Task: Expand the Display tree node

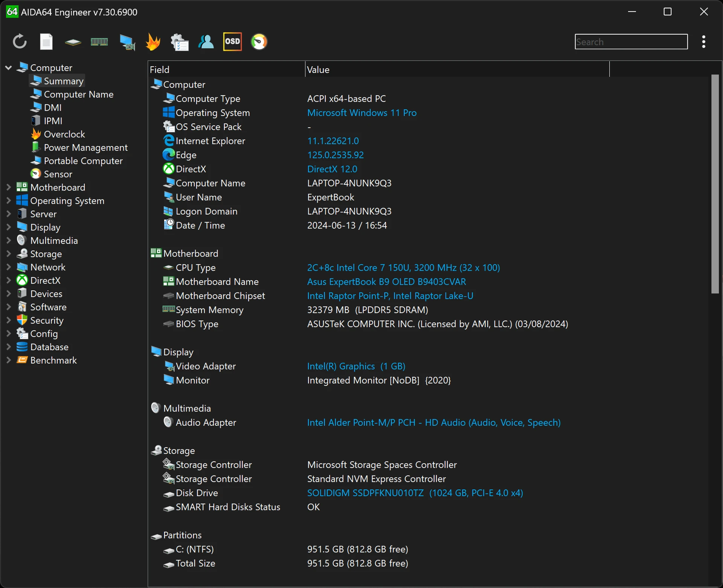Action: [x=8, y=227]
